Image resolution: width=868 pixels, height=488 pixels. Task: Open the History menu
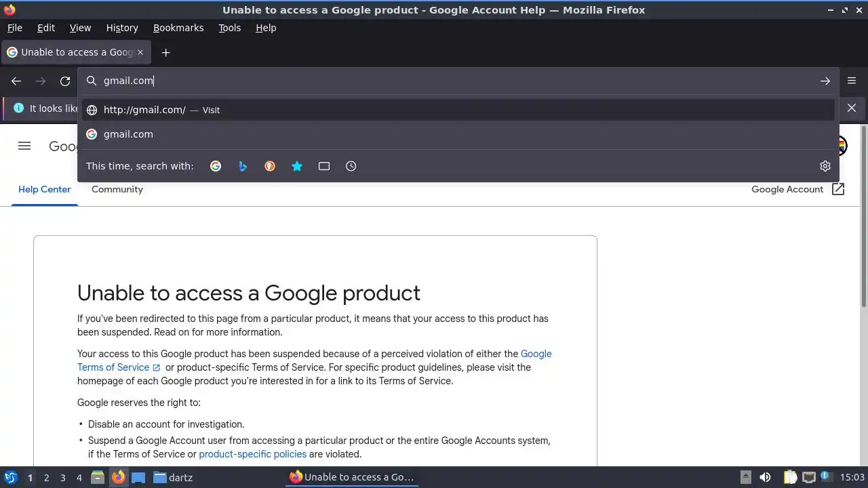click(x=122, y=28)
